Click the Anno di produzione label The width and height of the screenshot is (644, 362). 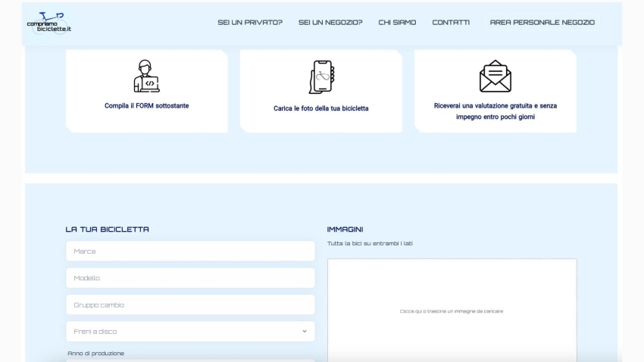(95, 354)
